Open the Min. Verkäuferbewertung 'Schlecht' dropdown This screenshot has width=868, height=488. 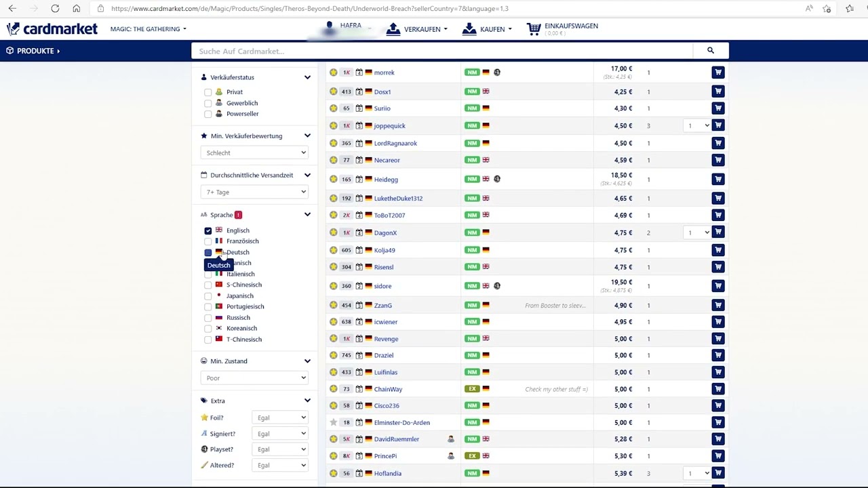[x=254, y=152]
